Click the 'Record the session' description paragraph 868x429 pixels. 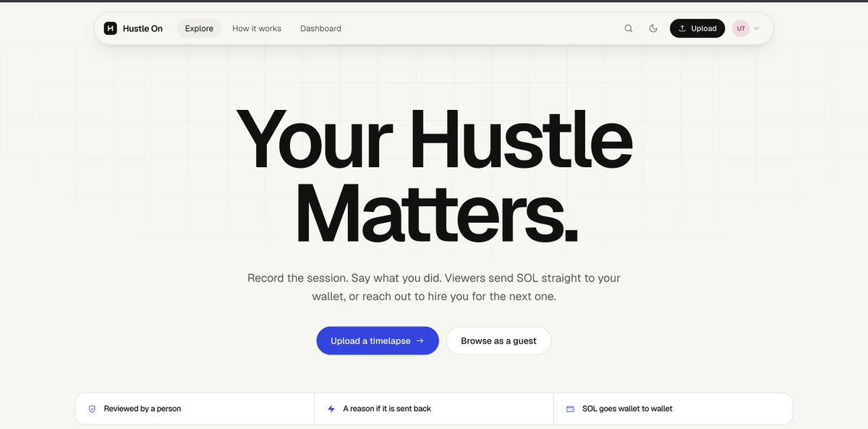coord(434,287)
